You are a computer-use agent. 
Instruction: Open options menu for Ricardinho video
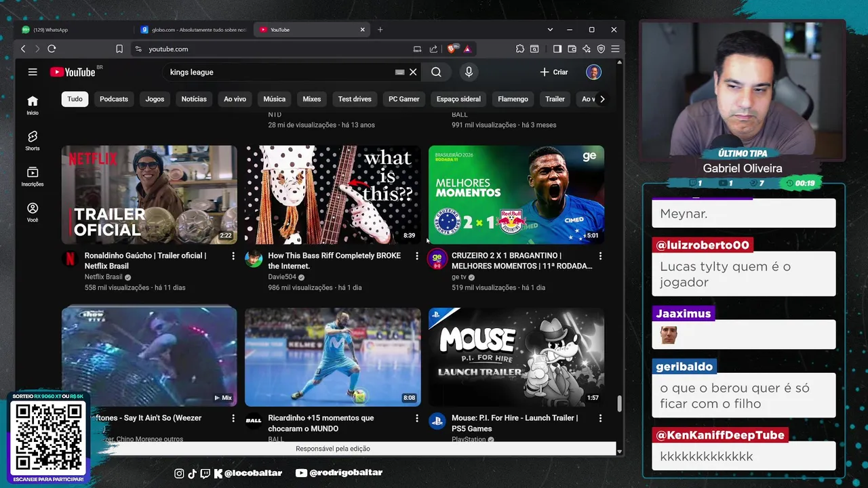click(417, 419)
